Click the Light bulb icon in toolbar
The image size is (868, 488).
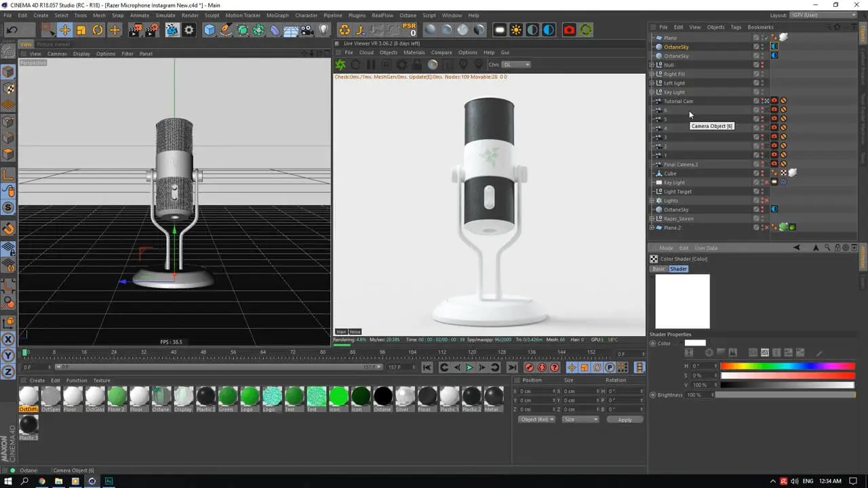click(324, 30)
